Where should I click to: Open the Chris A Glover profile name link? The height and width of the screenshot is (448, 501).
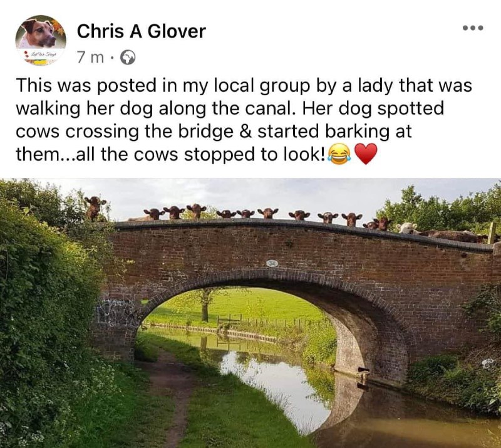pos(142,31)
